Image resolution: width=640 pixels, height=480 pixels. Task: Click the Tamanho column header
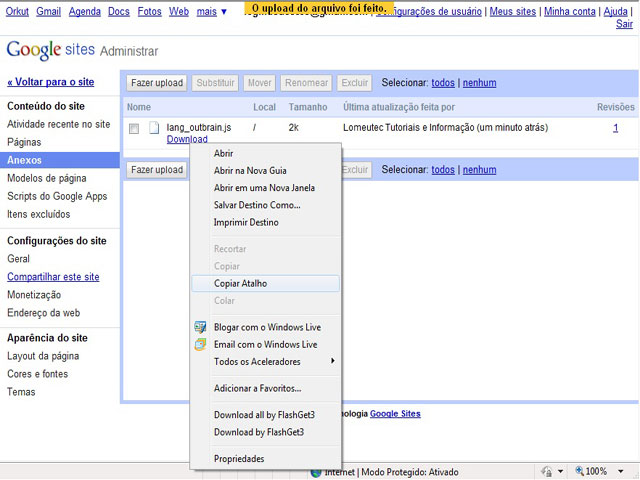308,107
